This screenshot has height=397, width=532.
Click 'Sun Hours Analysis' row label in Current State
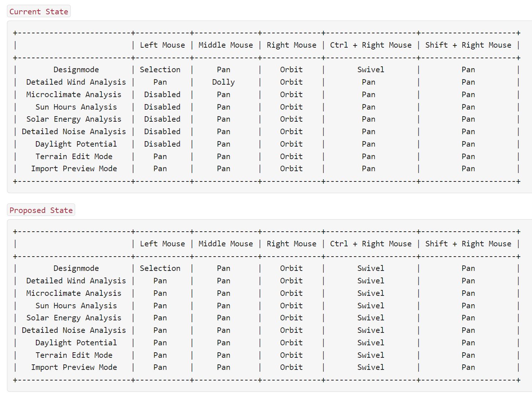[76, 107]
